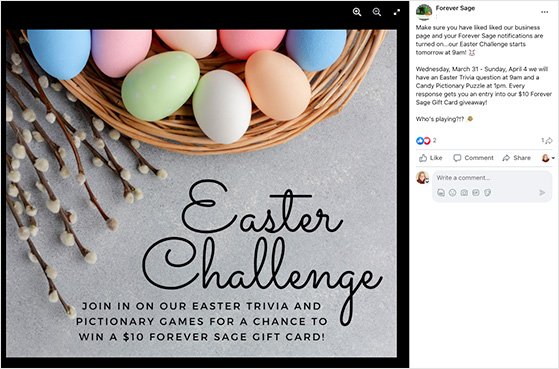Zoom out of the photo viewer
The height and width of the screenshot is (369, 559).
click(377, 12)
